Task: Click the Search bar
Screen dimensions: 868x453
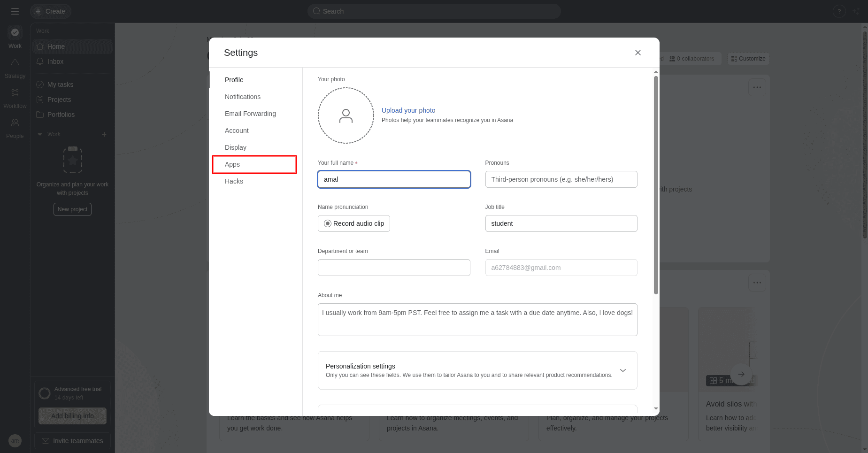Action: tap(434, 11)
